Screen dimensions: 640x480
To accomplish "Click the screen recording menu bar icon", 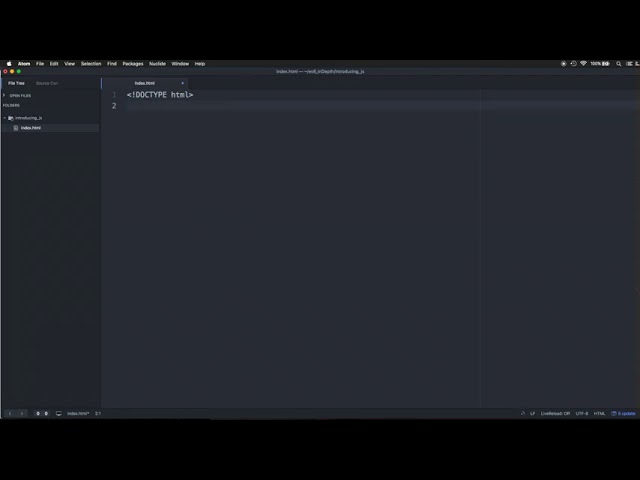I will tap(563, 64).
